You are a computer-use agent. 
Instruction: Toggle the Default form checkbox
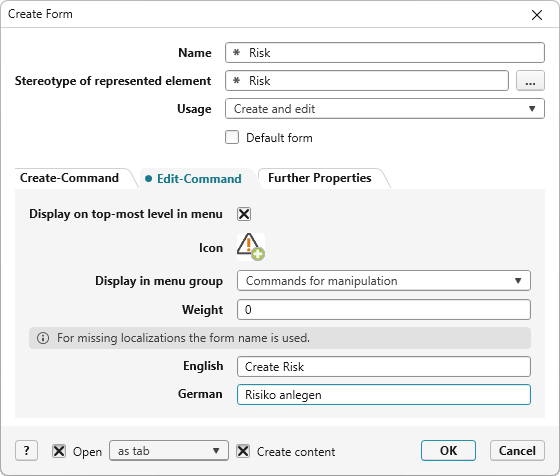tap(232, 137)
